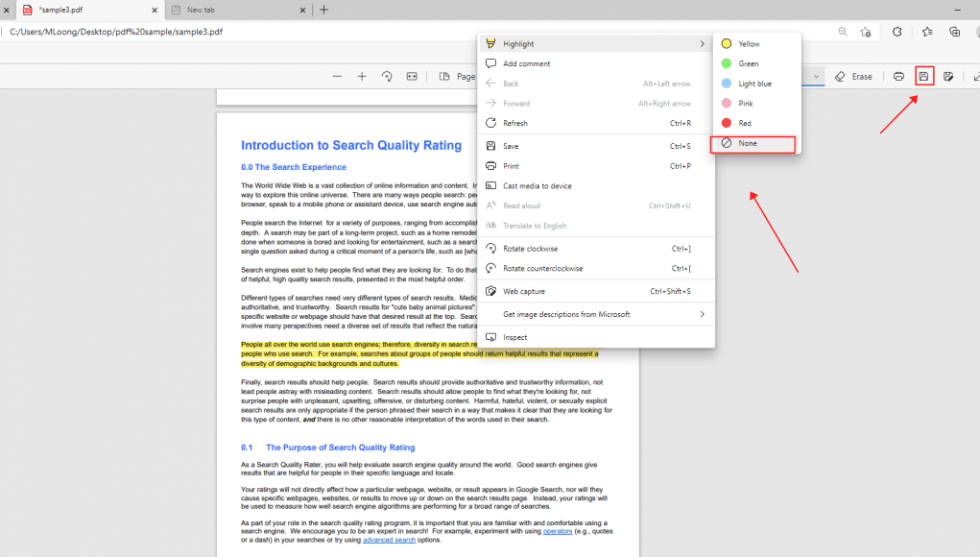Open Page view in the PDF toolbar
This screenshot has height=557, width=980.
(458, 76)
